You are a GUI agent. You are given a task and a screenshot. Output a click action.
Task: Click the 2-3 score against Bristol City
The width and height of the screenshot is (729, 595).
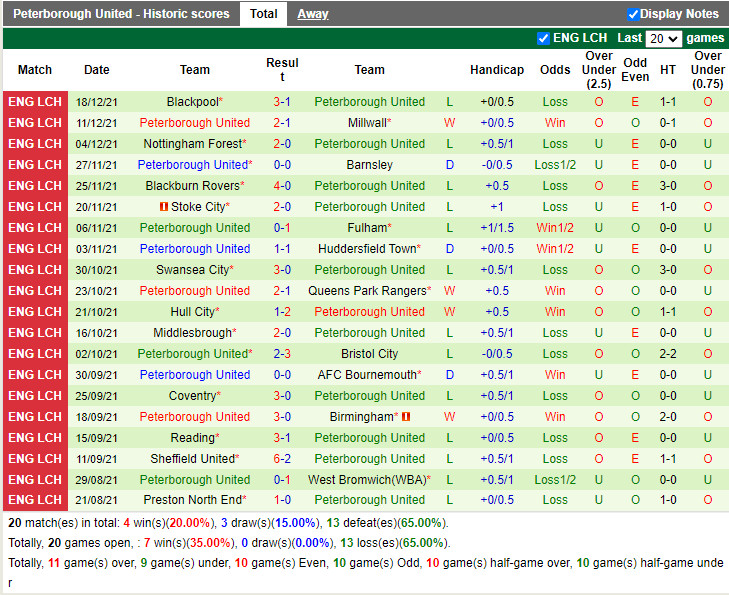(282, 354)
